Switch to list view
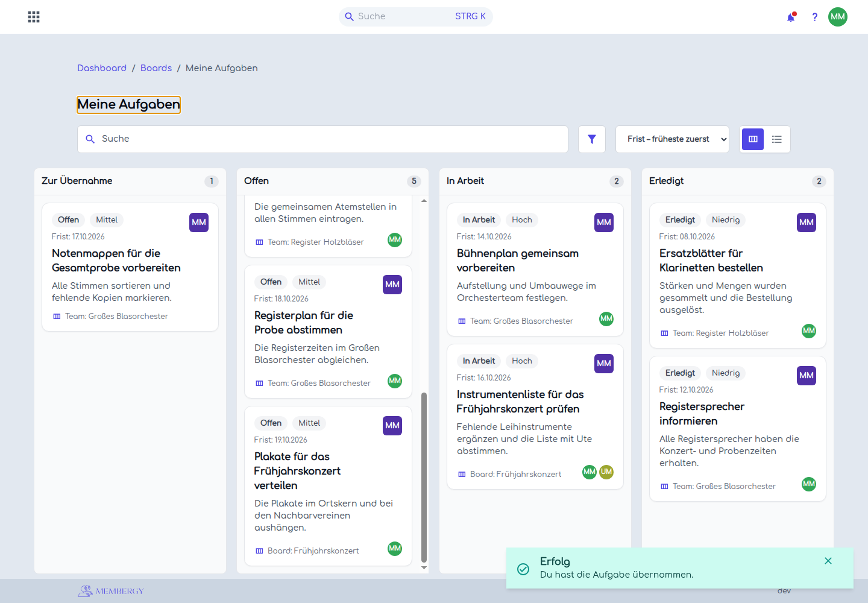 click(x=777, y=139)
